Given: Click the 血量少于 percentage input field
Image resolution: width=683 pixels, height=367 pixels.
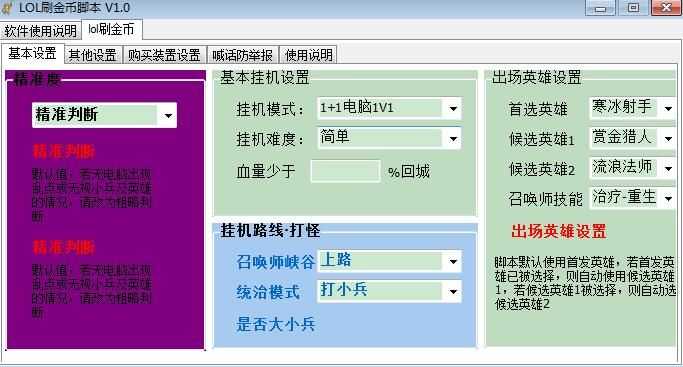Looking at the screenshot, I should 345,171.
